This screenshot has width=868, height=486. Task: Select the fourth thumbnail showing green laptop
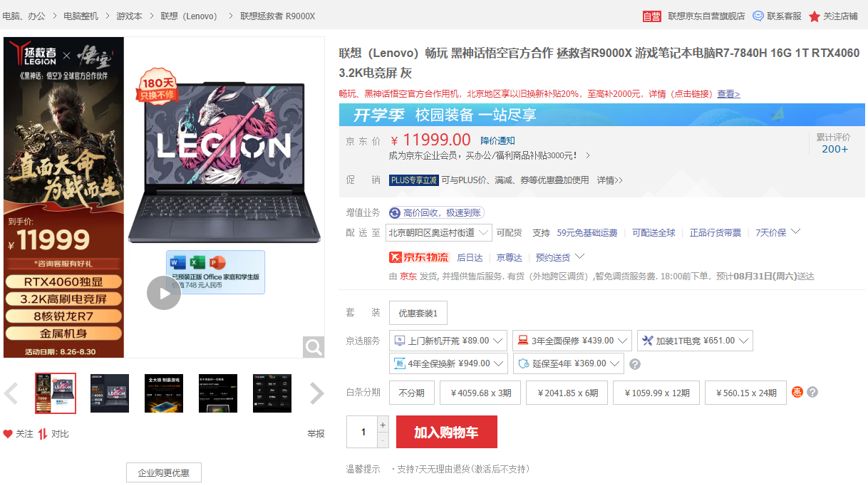click(x=218, y=393)
